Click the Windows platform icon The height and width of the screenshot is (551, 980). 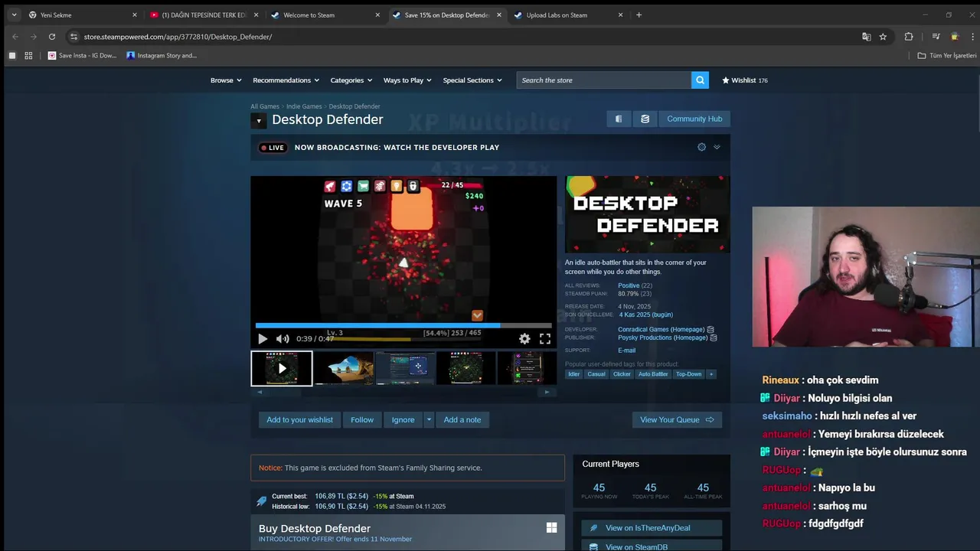pos(551,527)
